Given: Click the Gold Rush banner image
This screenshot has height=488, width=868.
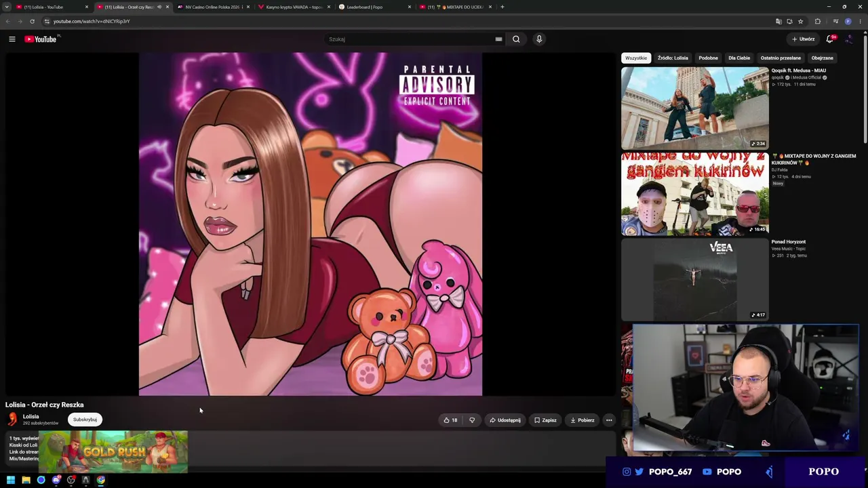Looking at the screenshot, I should tap(113, 452).
